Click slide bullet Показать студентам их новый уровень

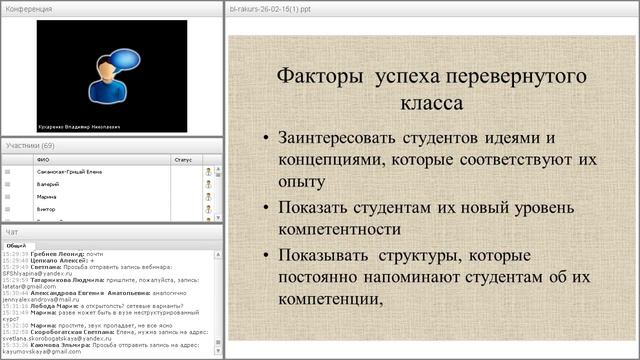coord(426,218)
